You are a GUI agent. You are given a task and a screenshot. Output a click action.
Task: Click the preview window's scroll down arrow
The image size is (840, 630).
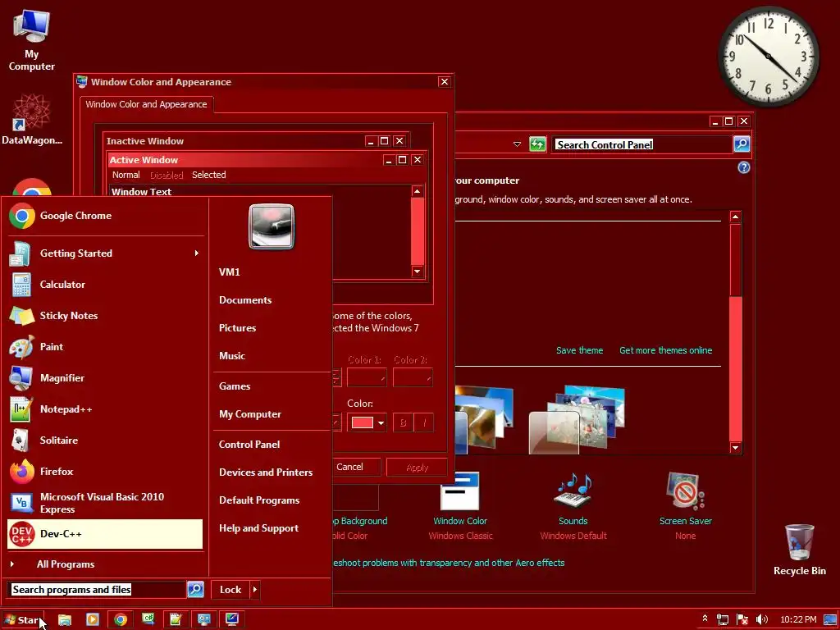pyautogui.click(x=418, y=272)
